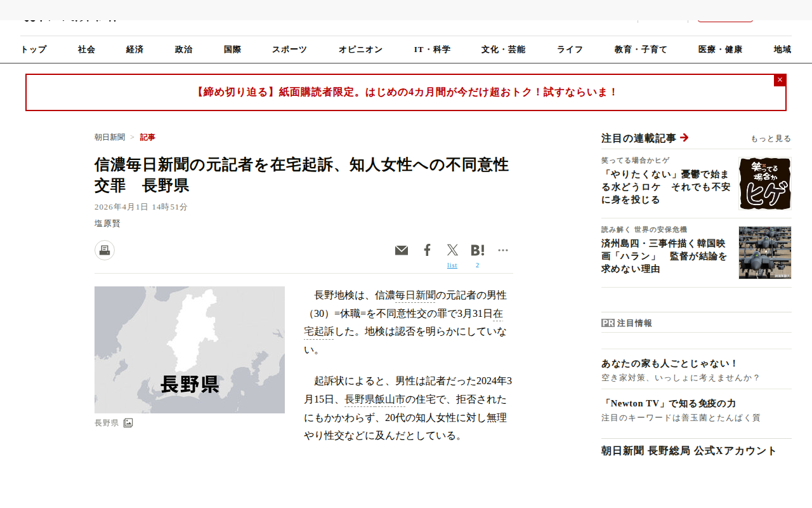The height and width of the screenshot is (508, 812).
Task: Click the red arrow next to 注目の連載記事
Action: [x=684, y=137]
